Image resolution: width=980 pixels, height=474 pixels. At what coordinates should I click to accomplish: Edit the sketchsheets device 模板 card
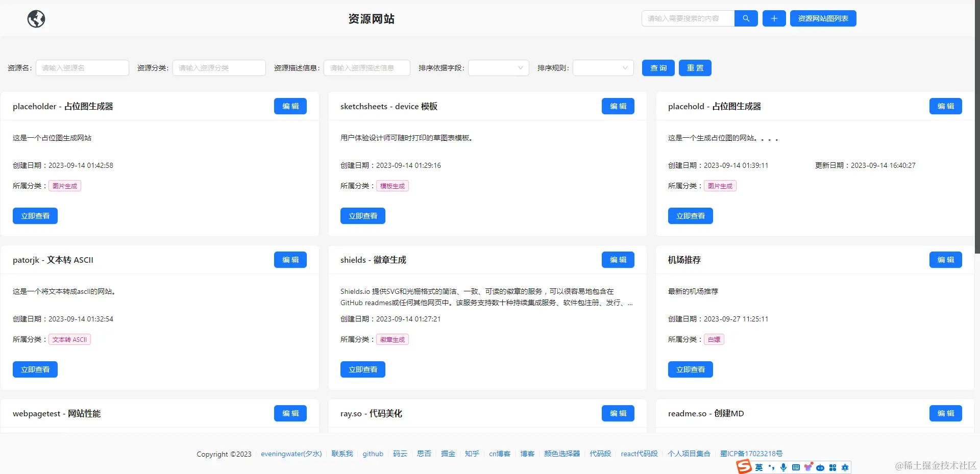[618, 106]
